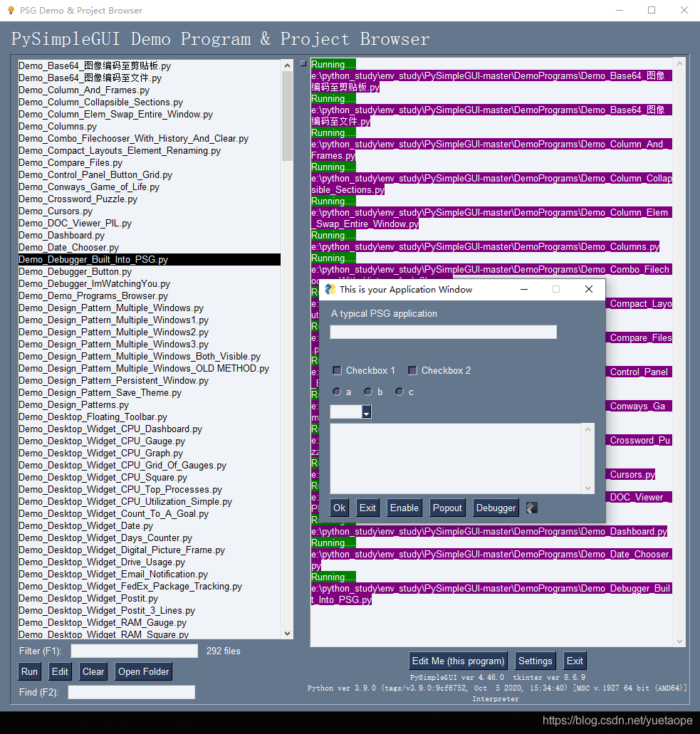Click the Clear button

click(93, 672)
